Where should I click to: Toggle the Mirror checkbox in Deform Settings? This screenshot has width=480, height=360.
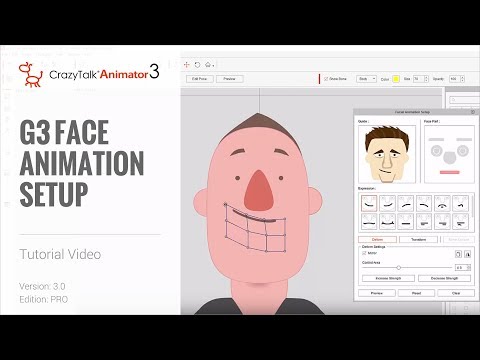point(364,253)
